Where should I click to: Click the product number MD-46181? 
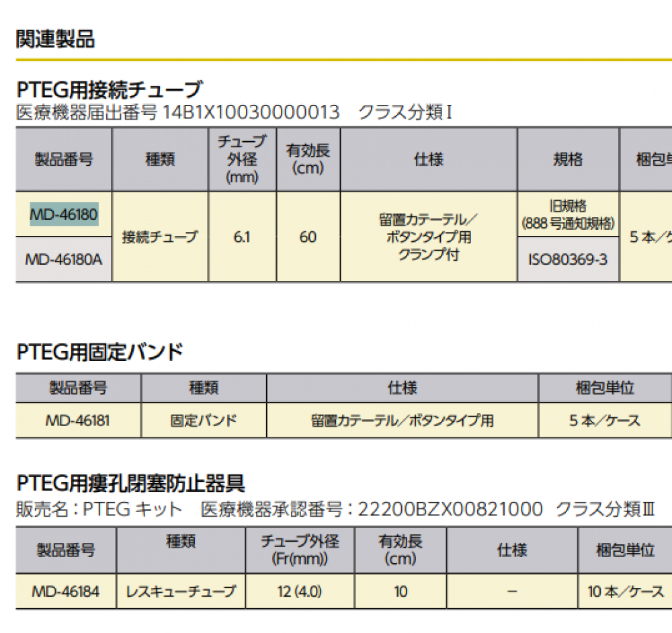77,421
